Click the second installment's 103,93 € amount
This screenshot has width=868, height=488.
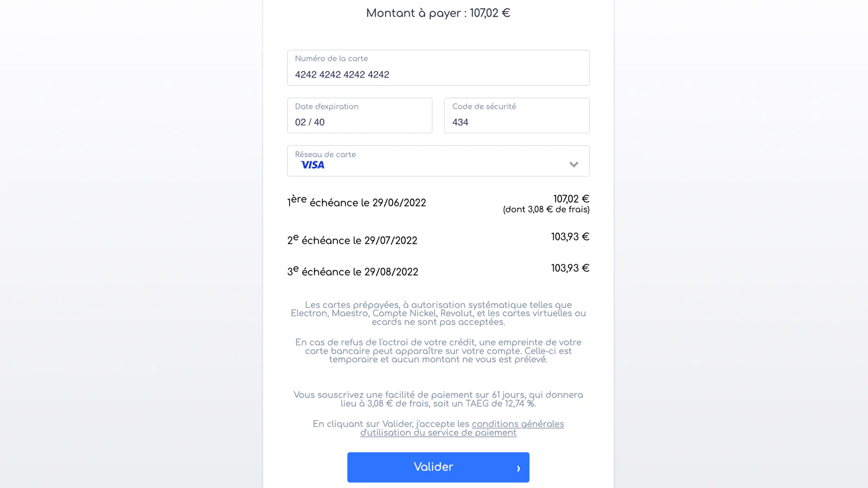click(570, 237)
